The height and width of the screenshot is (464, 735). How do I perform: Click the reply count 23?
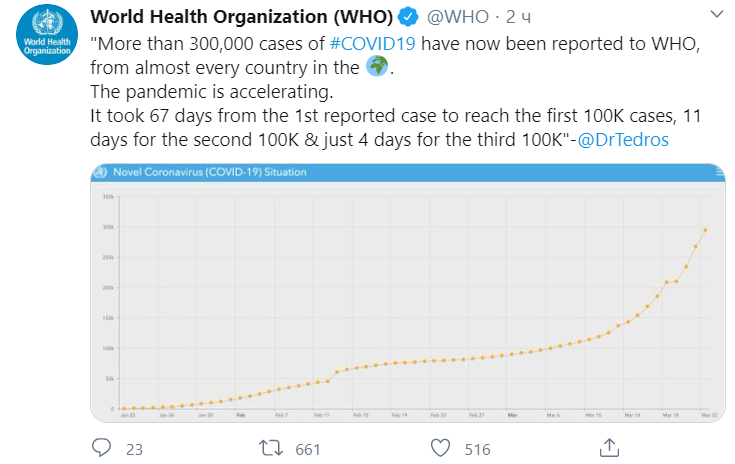point(134,449)
